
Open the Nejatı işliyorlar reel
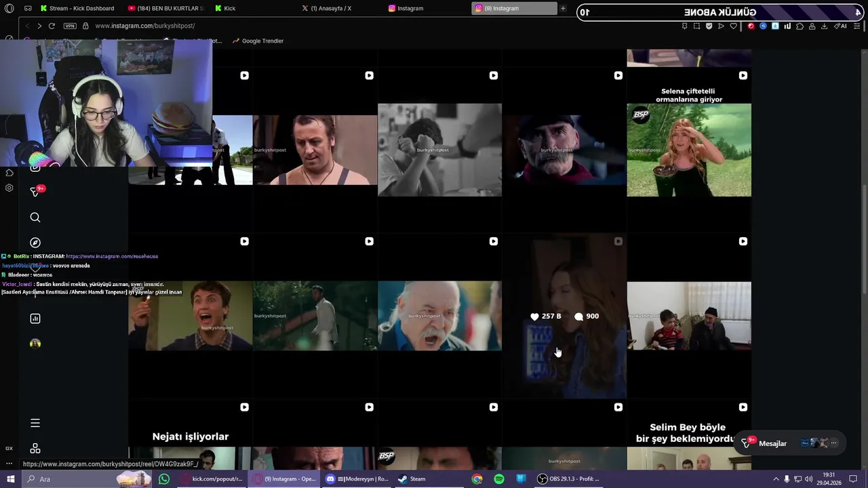click(191, 434)
